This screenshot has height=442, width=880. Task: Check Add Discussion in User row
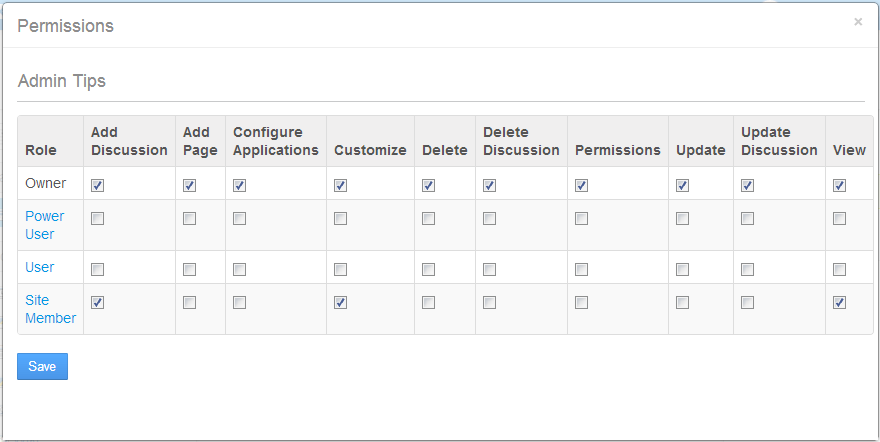[98, 270]
